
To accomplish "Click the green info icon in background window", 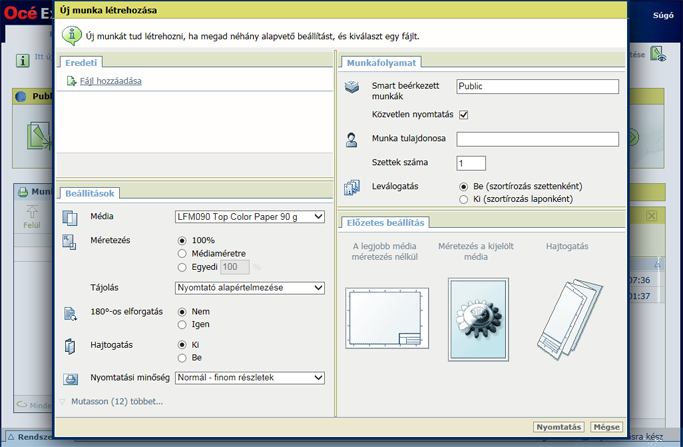I will pos(23,61).
